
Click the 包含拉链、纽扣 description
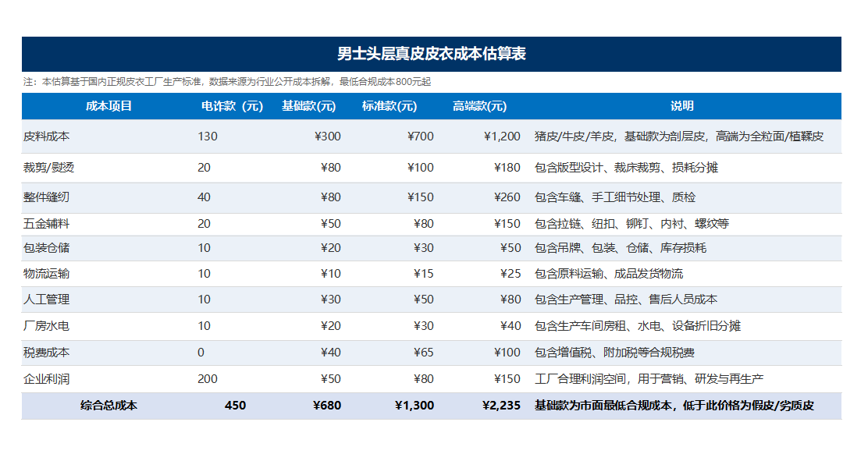pos(631,224)
